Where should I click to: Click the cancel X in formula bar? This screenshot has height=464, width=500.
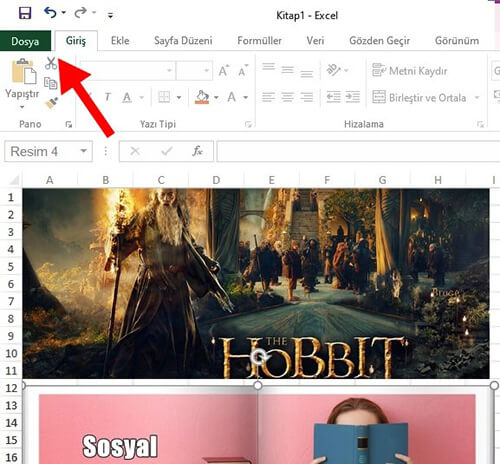pyautogui.click(x=135, y=151)
